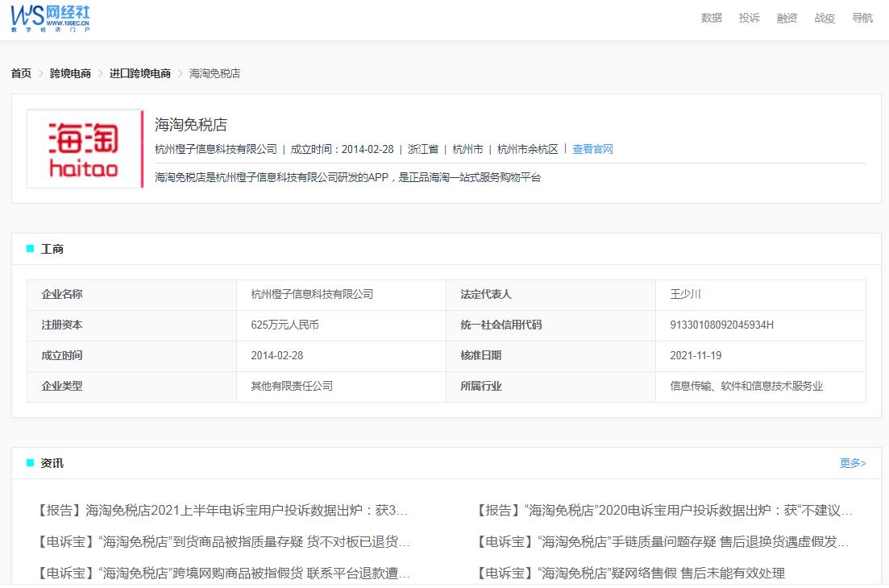889x588 pixels.
Task: Open the 投诉 menu item
Action: pyautogui.click(x=749, y=18)
